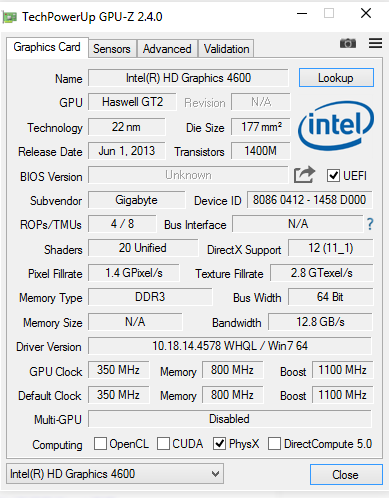
Task: Open the hamburger menu icon
Action: click(375, 43)
